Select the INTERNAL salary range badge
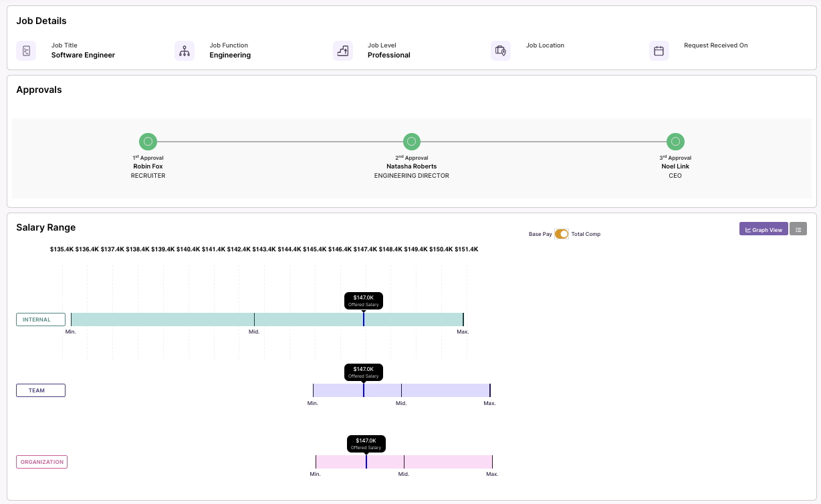 click(40, 319)
